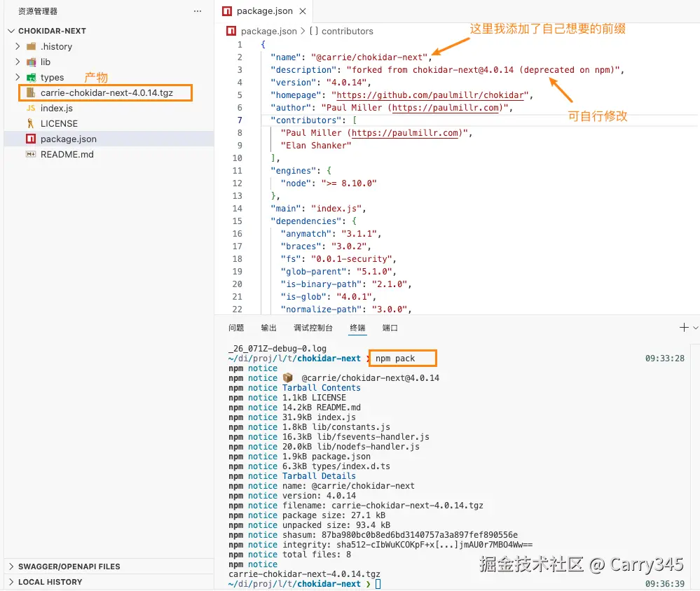Click the npm icon on package.json tab

click(227, 11)
